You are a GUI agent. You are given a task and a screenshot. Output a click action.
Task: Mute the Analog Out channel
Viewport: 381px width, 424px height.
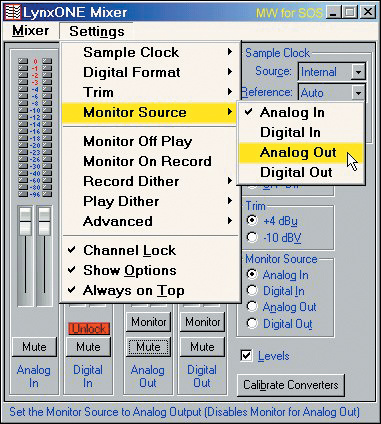pos(149,347)
